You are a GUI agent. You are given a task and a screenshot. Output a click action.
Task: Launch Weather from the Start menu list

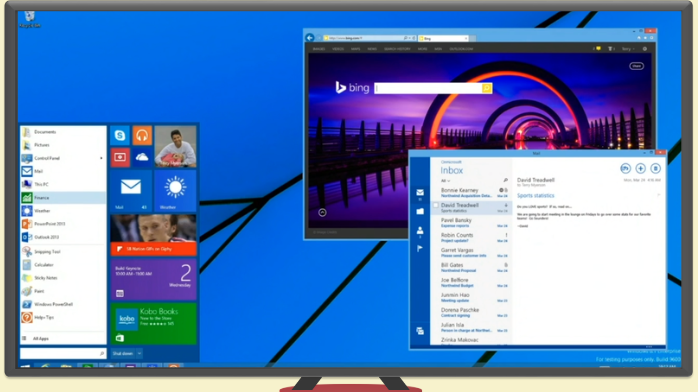point(63,211)
